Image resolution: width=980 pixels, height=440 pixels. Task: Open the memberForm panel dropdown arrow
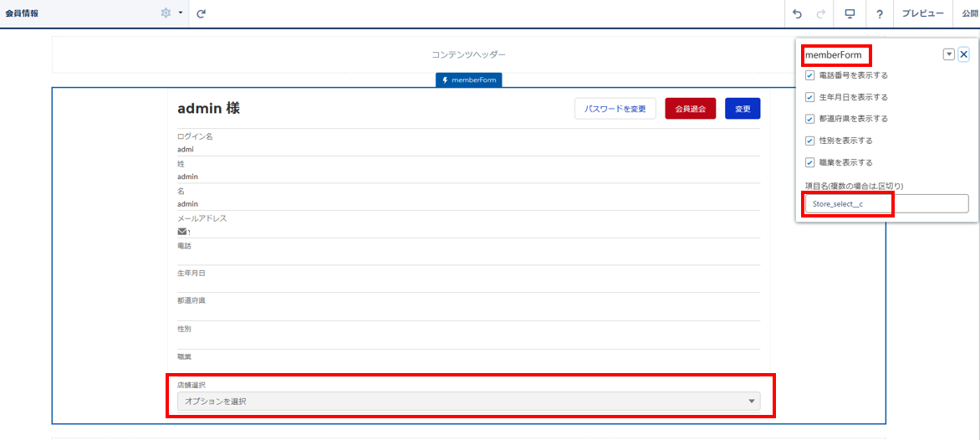[948, 54]
